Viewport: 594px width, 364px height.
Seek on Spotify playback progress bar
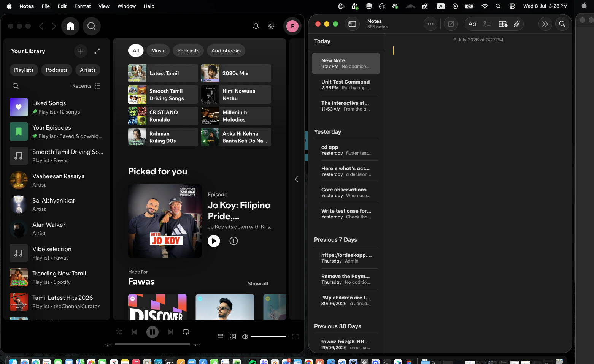click(152, 344)
